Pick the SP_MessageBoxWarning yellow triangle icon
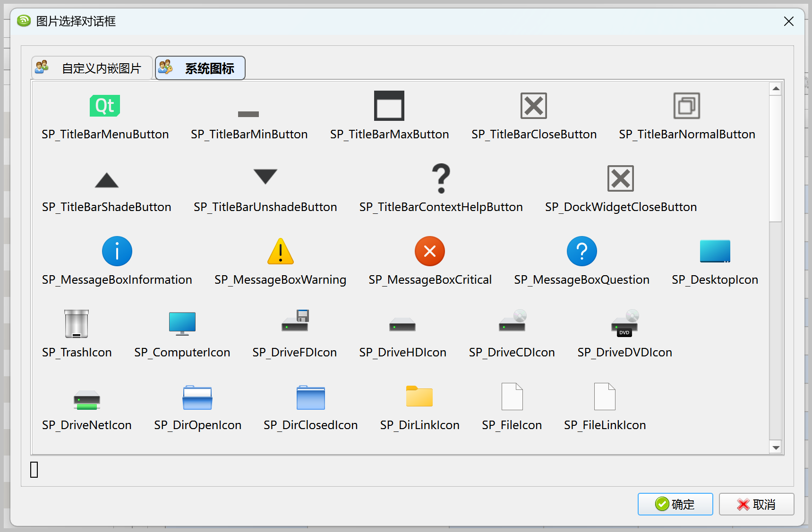Screen dimensions: 812x532 pyautogui.click(x=280, y=251)
